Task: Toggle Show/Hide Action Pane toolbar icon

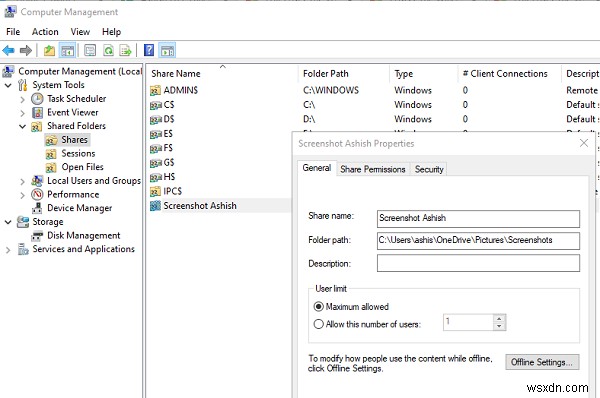Action: (168, 50)
